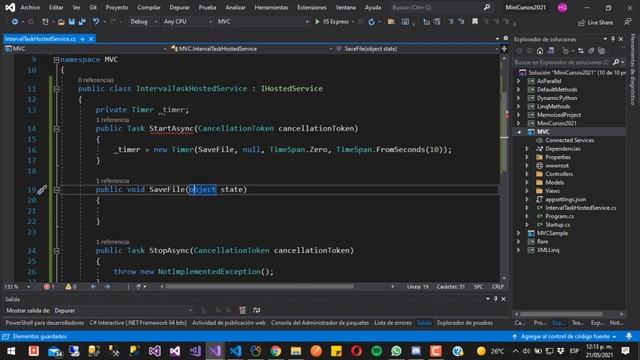
Task: Click the browser refresh icon in toolbar
Action: pyautogui.click(x=371, y=22)
